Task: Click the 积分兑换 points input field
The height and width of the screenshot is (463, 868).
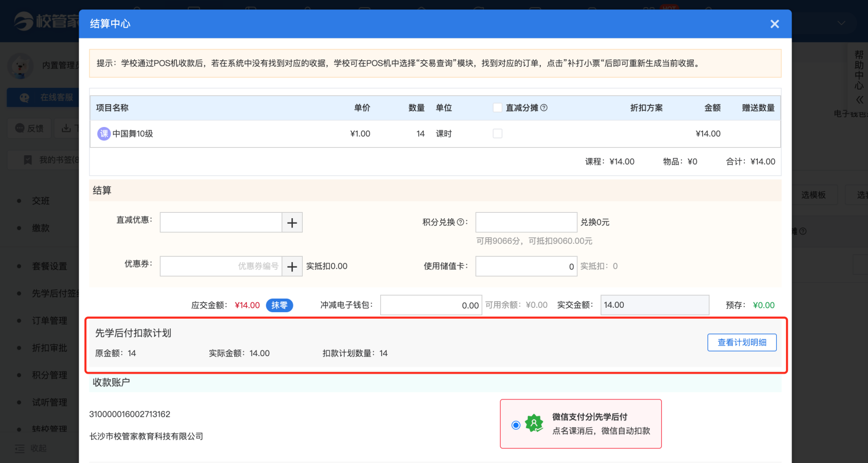Action: click(x=526, y=223)
